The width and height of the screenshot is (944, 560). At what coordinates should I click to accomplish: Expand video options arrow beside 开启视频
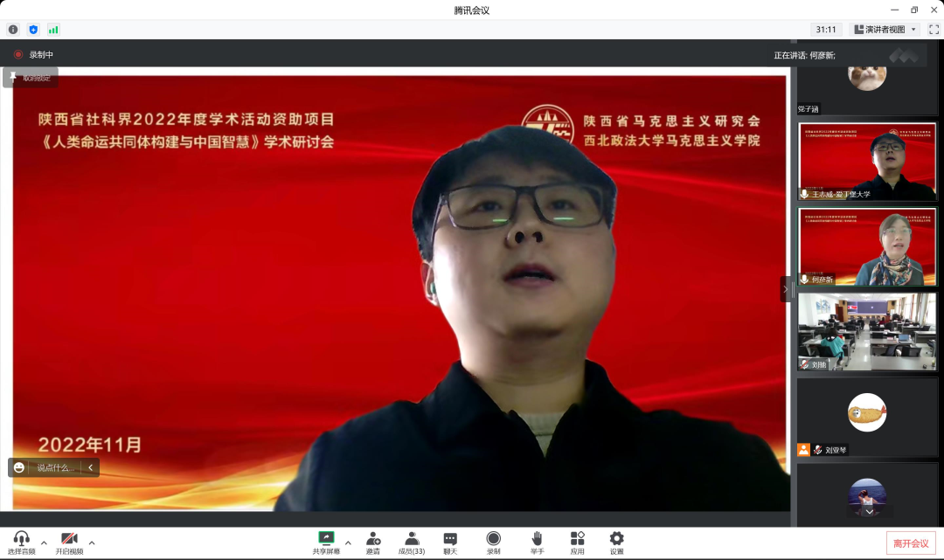click(x=92, y=543)
